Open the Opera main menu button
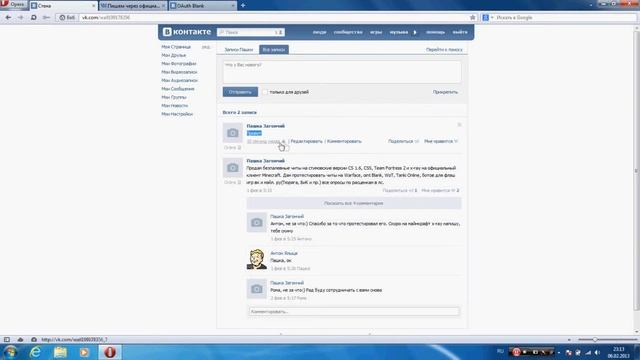This screenshot has height=360, width=640. (x=13, y=4)
